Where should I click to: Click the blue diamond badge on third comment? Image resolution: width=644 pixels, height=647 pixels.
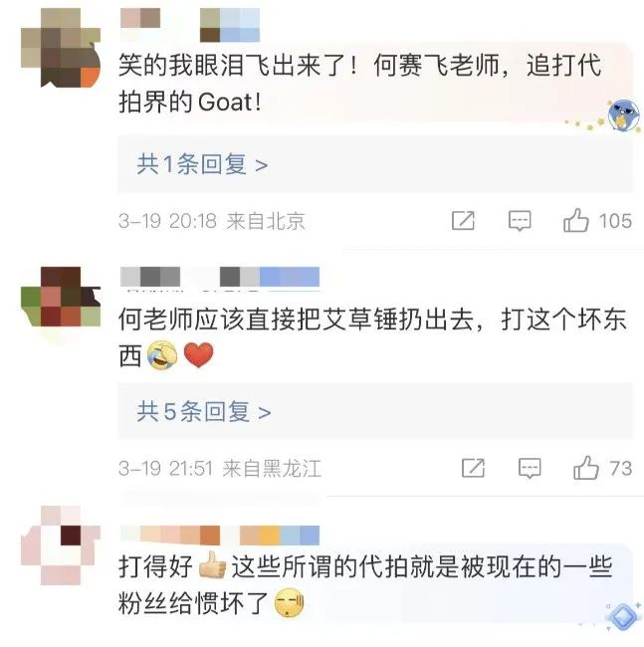pos(623,617)
